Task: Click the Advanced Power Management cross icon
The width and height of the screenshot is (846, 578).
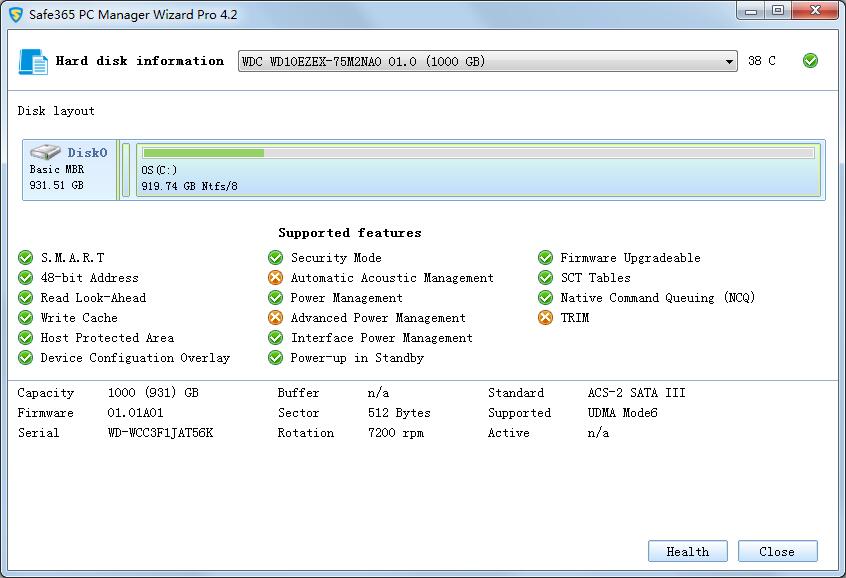Action: [276, 318]
